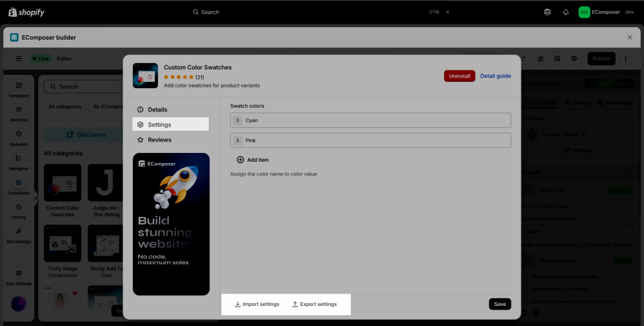This screenshot has height=326, width=644.
Task: Open the Templates panel in sidebar
Action: coord(18,89)
